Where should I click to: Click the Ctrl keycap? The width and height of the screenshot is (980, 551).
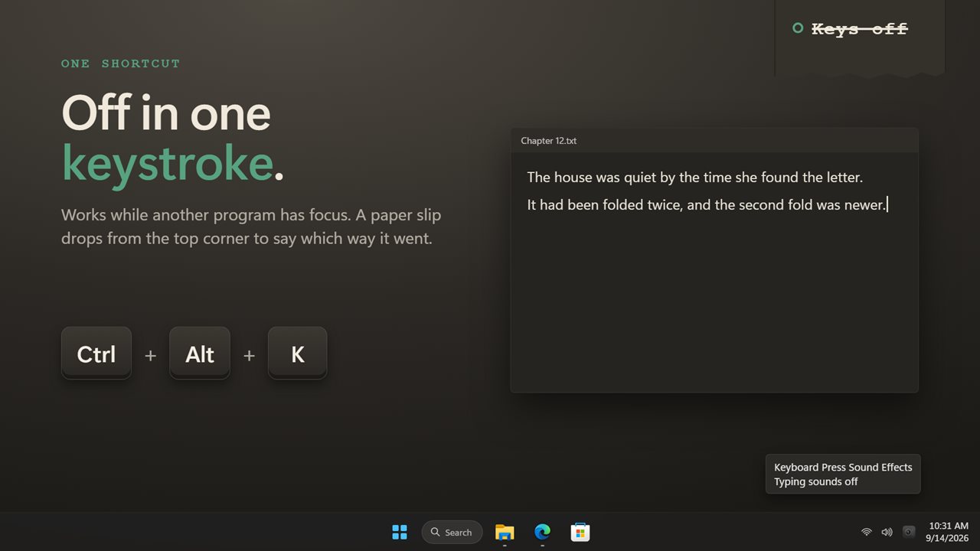tap(96, 353)
